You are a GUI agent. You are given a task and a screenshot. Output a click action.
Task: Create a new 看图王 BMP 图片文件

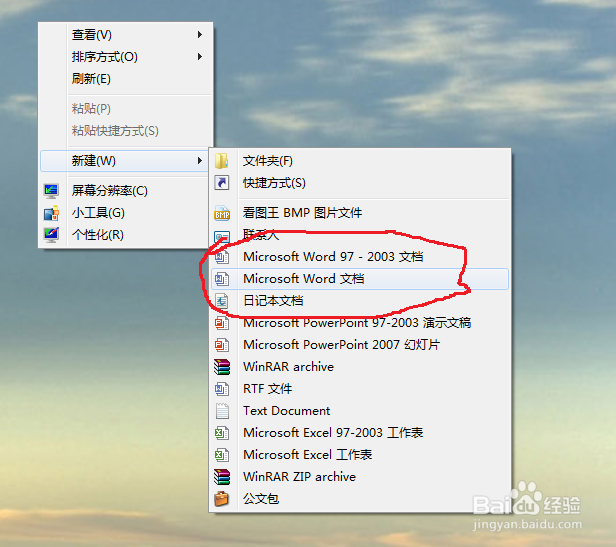[360, 213]
